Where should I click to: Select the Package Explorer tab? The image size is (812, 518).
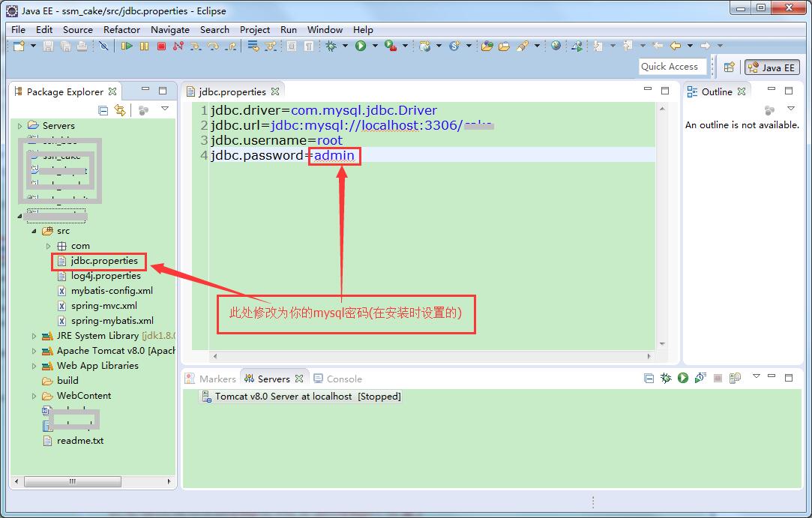click(65, 91)
